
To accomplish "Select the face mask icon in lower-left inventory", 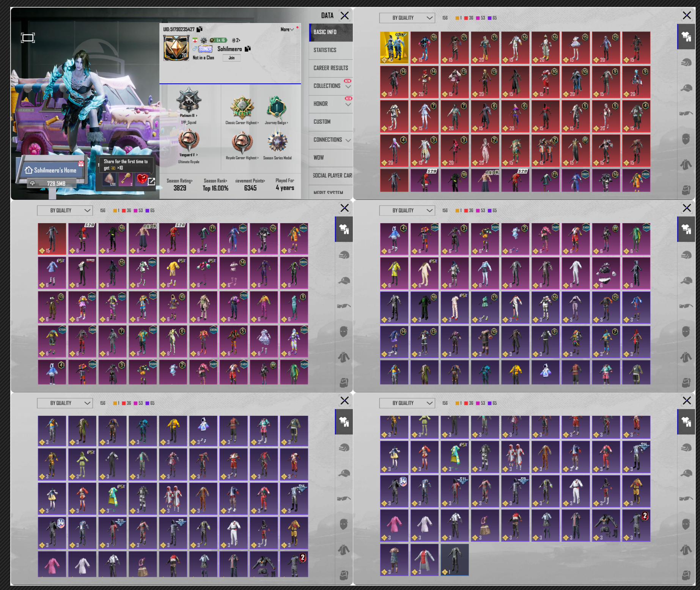I will [344, 524].
